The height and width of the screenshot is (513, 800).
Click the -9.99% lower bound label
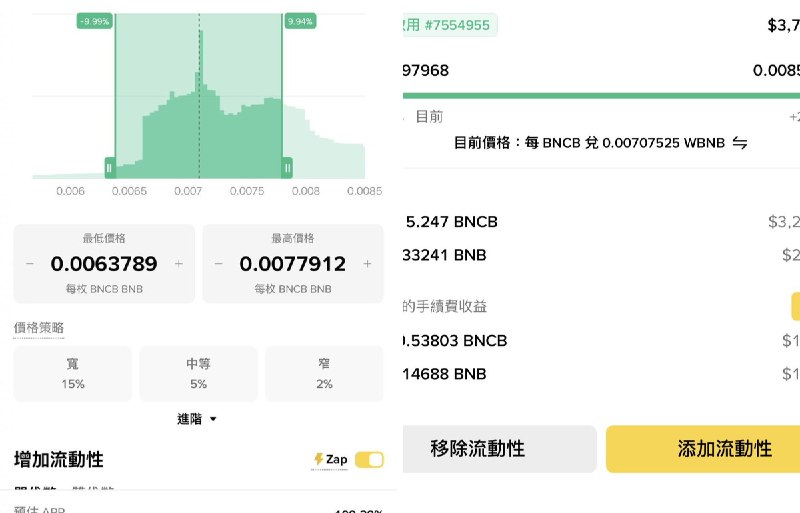pyautogui.click(x=94, y=21)
